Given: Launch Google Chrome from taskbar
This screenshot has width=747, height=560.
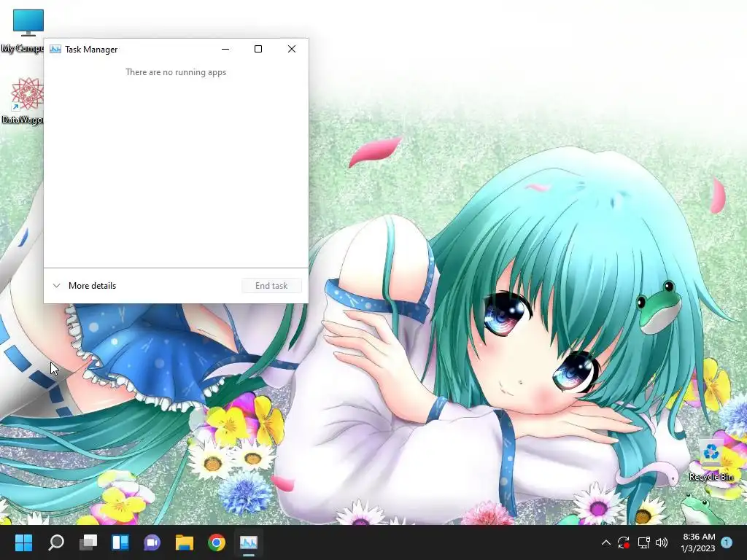Looking at the screenshot, I should tap(216, 542).
